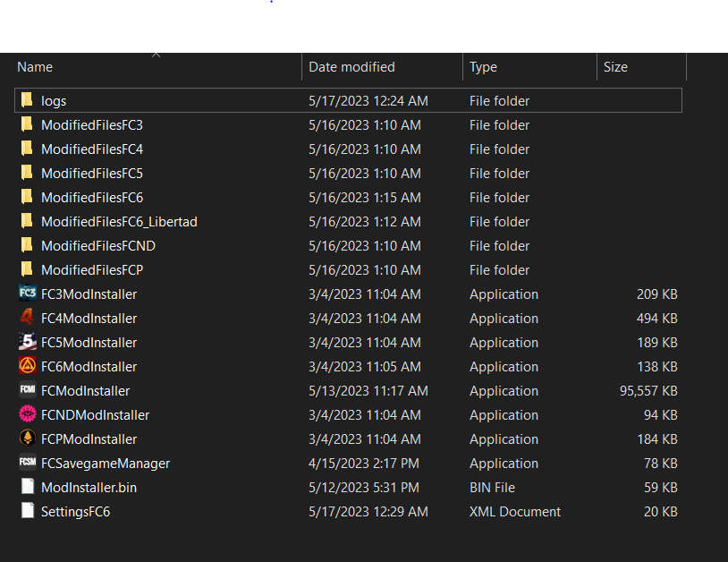Image resolution: width=728 pixels, height=562 pixels.
Task: Select the SettingsFC6 XML document icon
Action: point(27,511)
